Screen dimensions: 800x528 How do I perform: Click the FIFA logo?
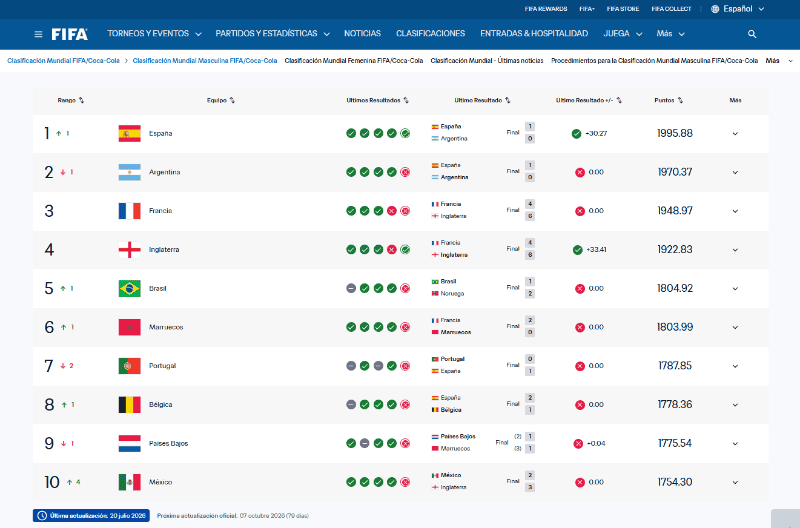(69, 34)
